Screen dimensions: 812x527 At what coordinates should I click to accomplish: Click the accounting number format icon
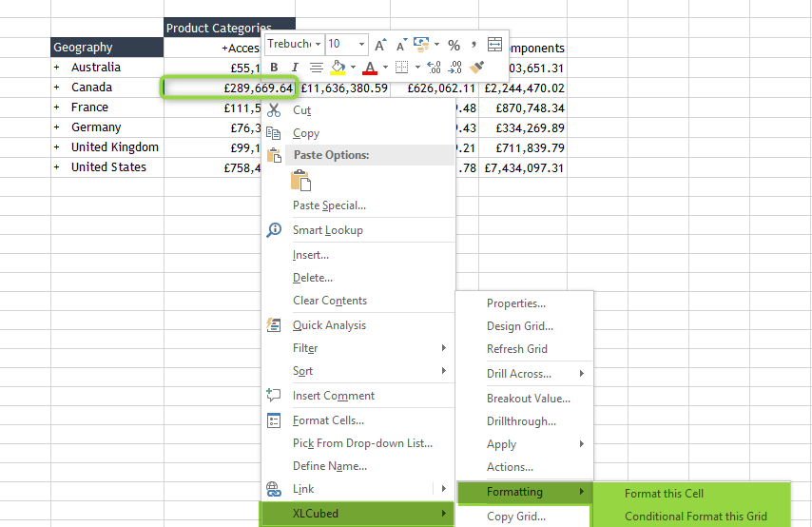click(421, 45)
